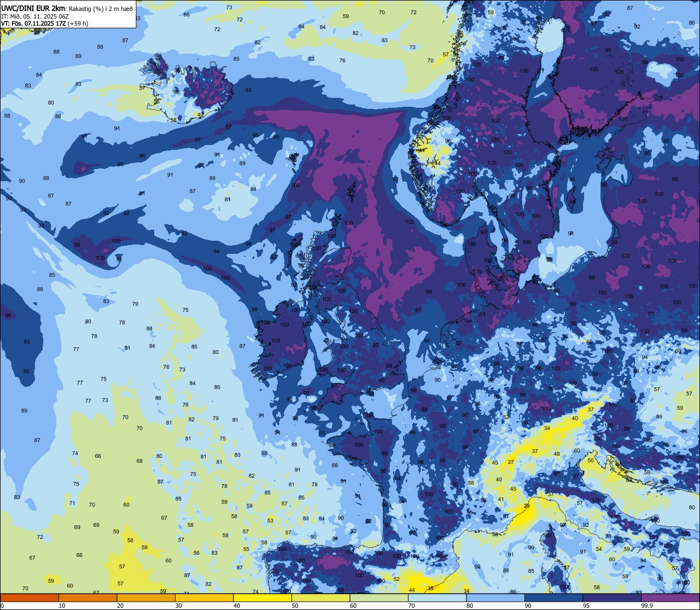Click the 0–10% dark orange legend segment
The height and width of the screenshot is (610, 700).
click(30, 597)
